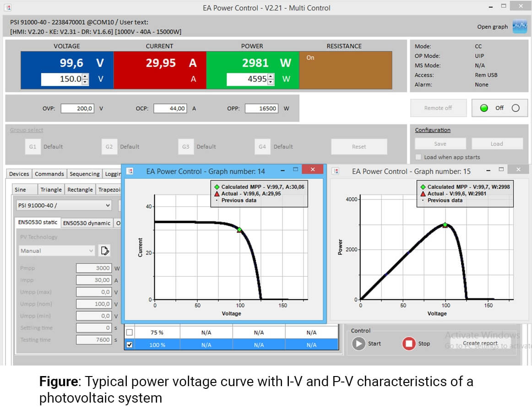The height and width of the screenshot is (409, 532).
Task: Click the PV technology file icon
Action: (105, 251)
